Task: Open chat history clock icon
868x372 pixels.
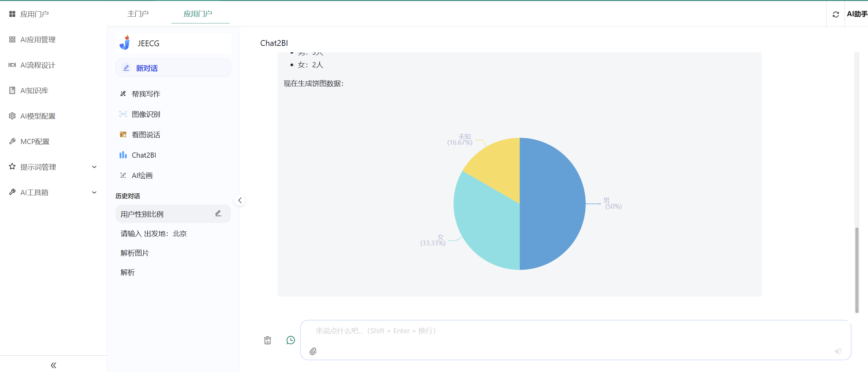Action: click(290, 340)
